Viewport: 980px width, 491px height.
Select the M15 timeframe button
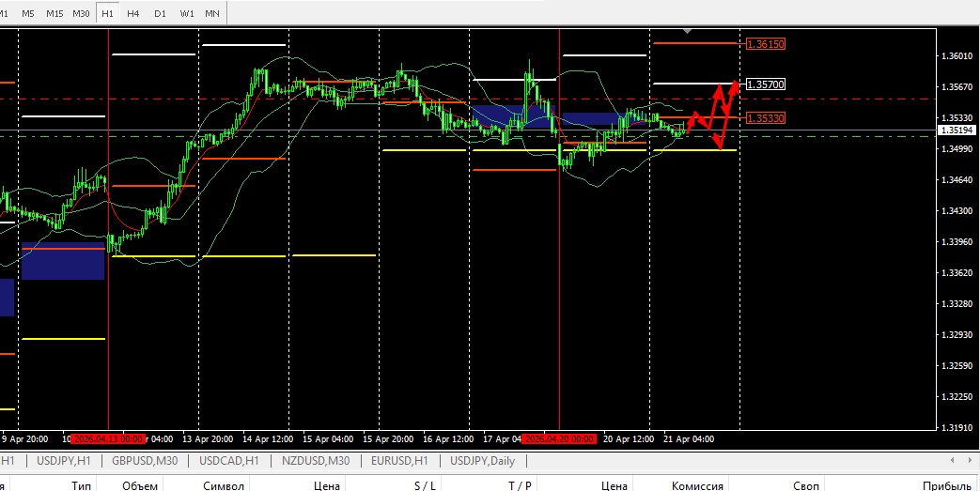[54, 13]
